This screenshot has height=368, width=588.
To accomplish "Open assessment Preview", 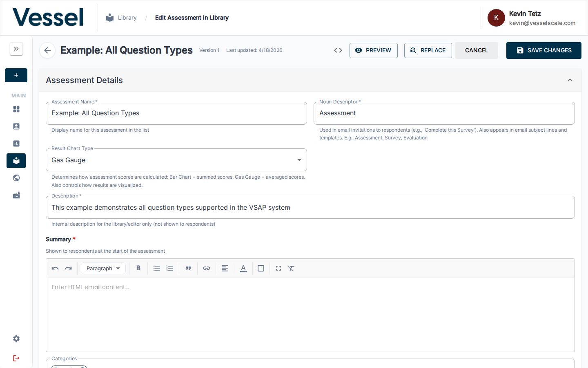I will 373,50.
